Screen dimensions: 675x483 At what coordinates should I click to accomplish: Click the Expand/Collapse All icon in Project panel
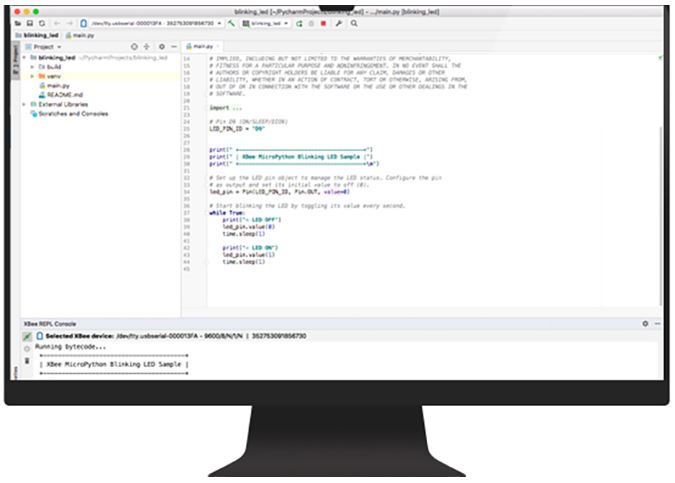(x=146, y=46)
